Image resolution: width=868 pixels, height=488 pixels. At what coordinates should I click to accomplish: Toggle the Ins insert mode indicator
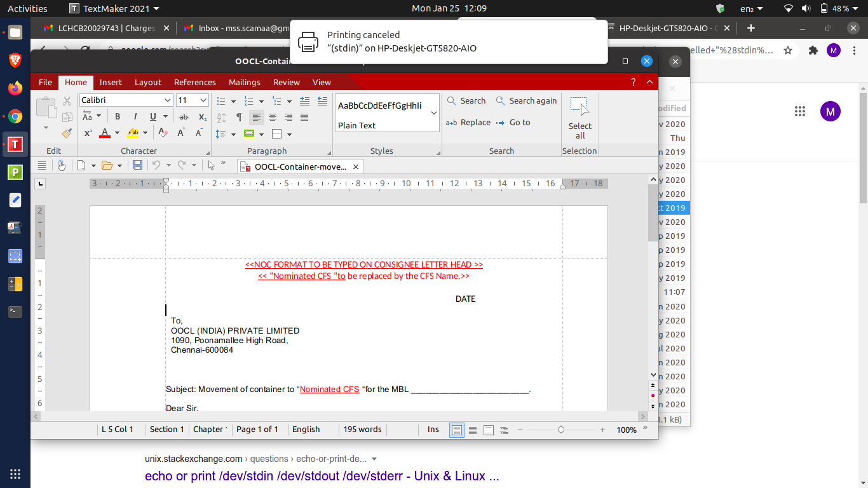tap(433, 430)
